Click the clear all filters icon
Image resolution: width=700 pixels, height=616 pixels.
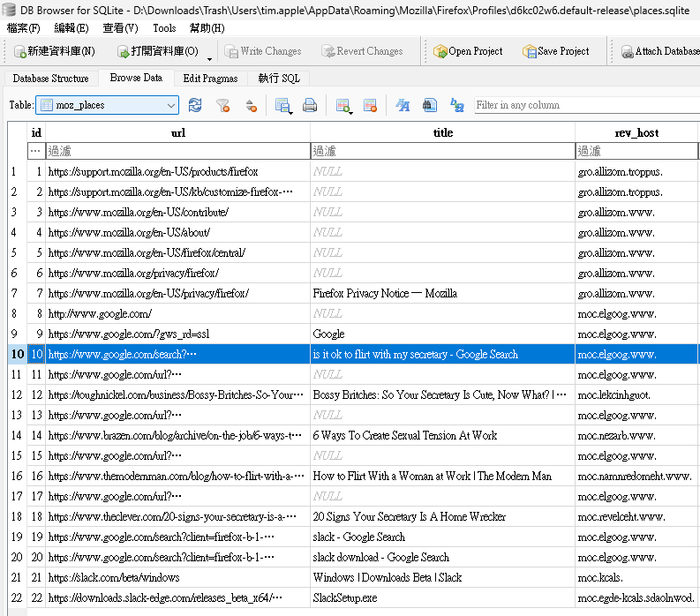point(222,105)
